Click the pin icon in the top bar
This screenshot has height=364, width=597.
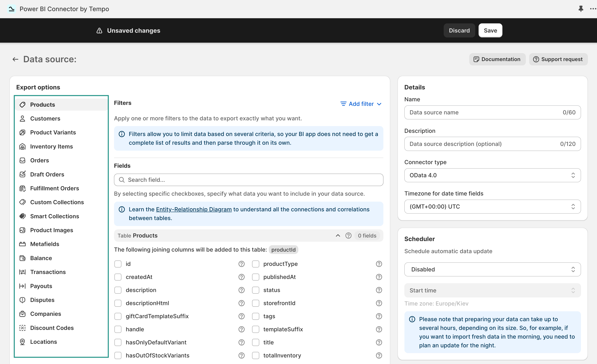click(581, 9)
